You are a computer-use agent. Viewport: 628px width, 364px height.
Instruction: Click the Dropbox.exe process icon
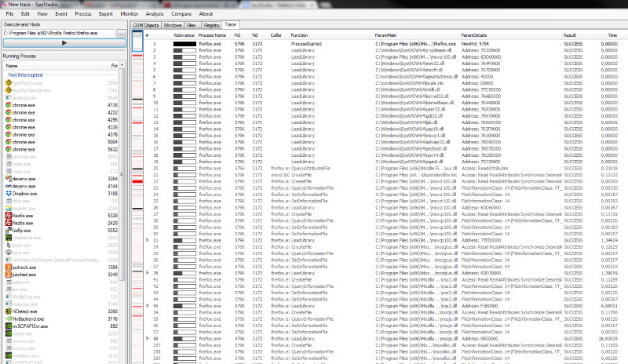(x=9, y=194)
